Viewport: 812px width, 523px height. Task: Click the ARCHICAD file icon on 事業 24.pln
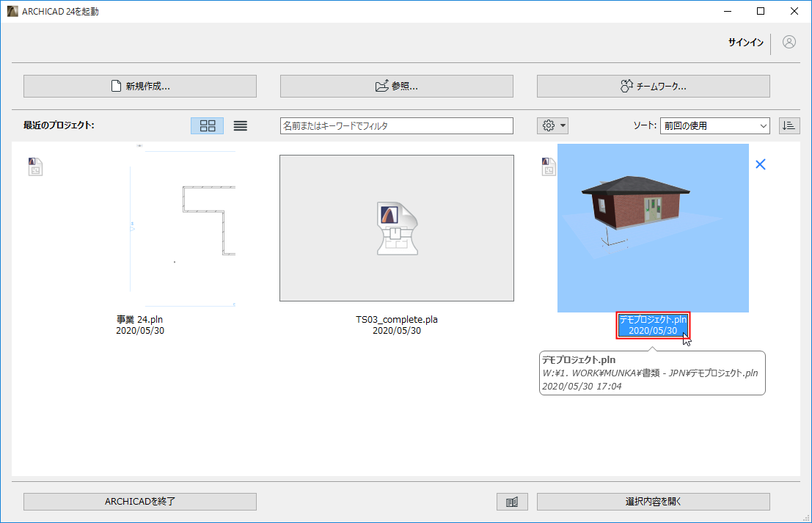point(34,167)
